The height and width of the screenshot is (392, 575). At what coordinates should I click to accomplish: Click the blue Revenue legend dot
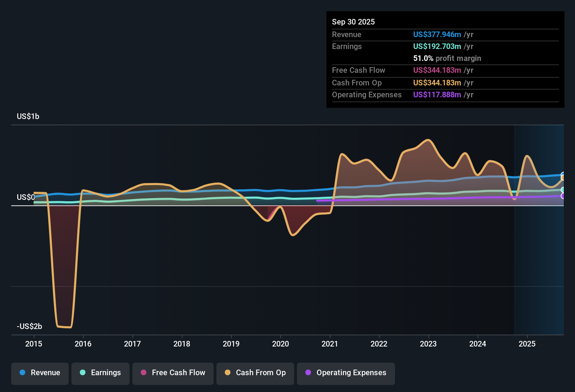click(22, 372)
